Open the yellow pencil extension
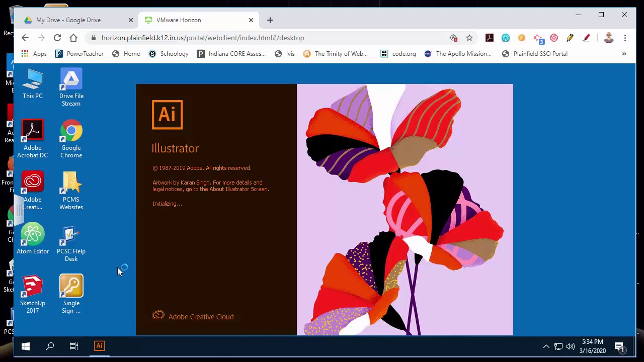Screen dimensions: 644x362 570,38
